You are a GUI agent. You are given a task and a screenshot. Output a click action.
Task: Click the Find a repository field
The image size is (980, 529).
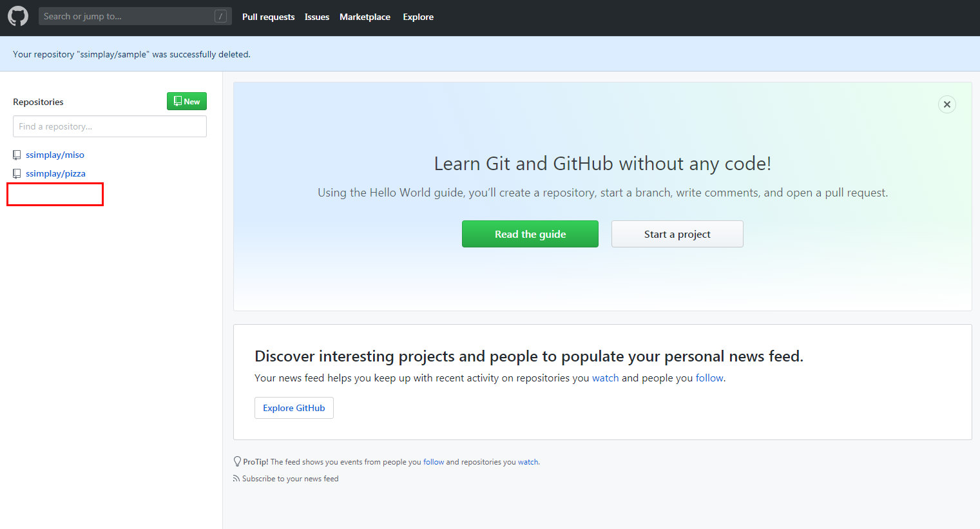(x=110, y=126)
